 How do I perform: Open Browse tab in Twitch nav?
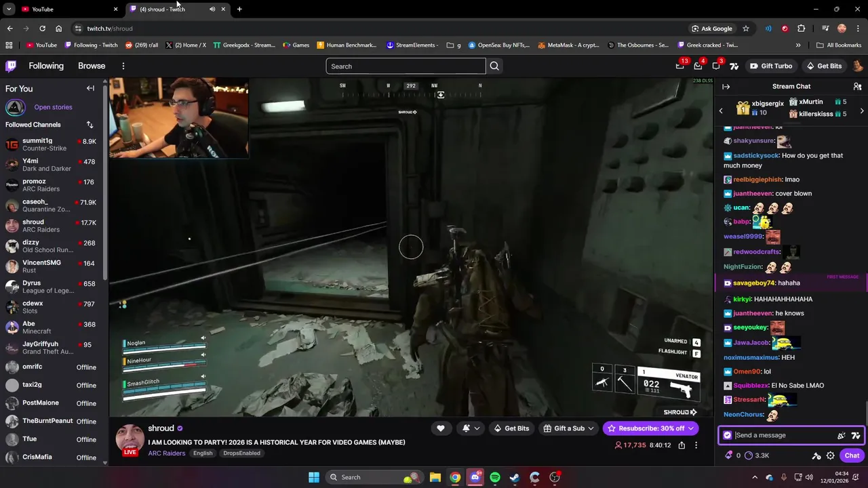[92, 66]
